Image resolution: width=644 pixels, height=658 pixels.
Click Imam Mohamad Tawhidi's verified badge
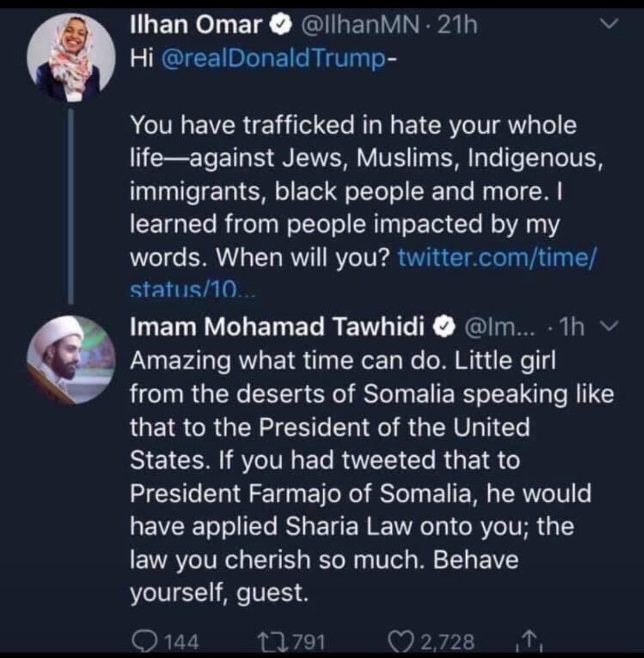coord(445,327)
